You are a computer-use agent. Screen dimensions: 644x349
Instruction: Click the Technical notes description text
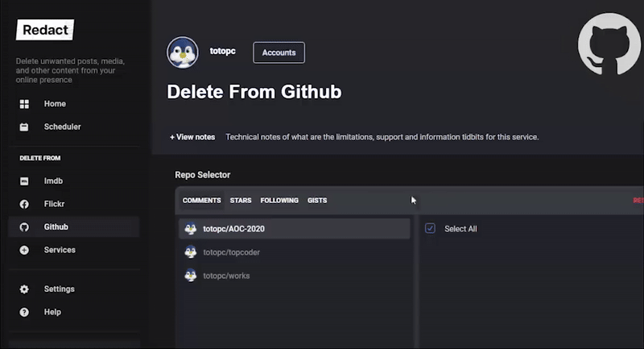(382, 137)
